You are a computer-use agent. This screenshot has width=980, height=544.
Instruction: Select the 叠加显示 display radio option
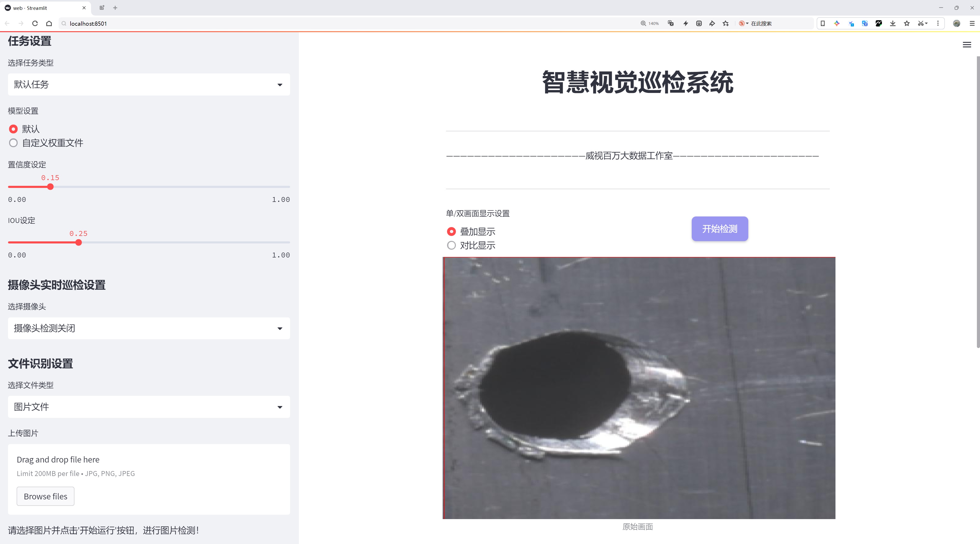pos(471,232)
